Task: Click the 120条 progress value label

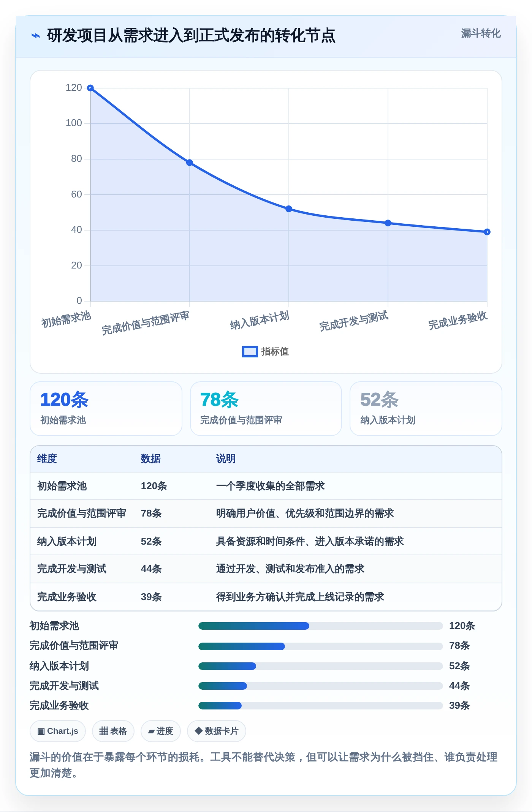Action: tap(462, 626)
